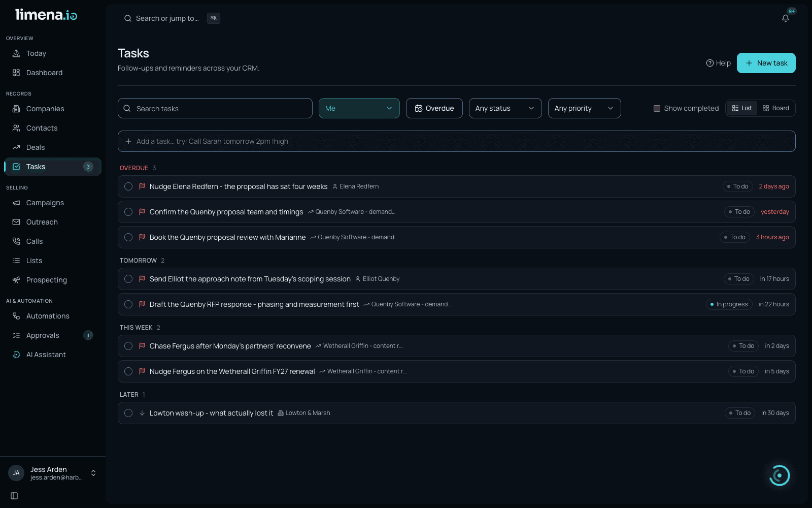Open Campaigns section
The height and width of the screenshot is (508, 812).
53,203
